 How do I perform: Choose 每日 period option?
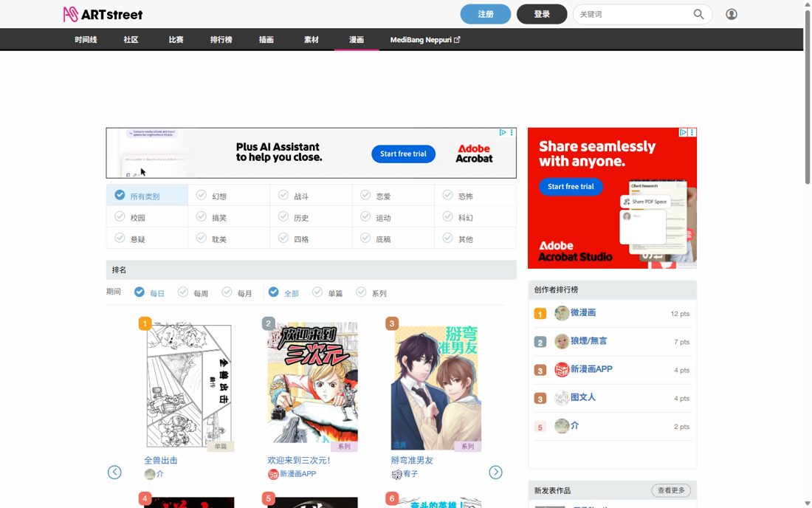click(x=149, y=292)
